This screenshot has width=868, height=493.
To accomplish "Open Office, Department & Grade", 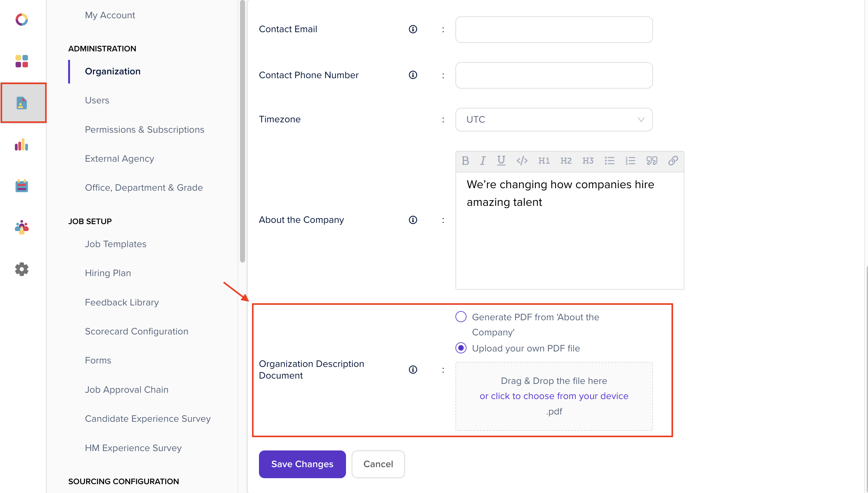I will 144,188.
